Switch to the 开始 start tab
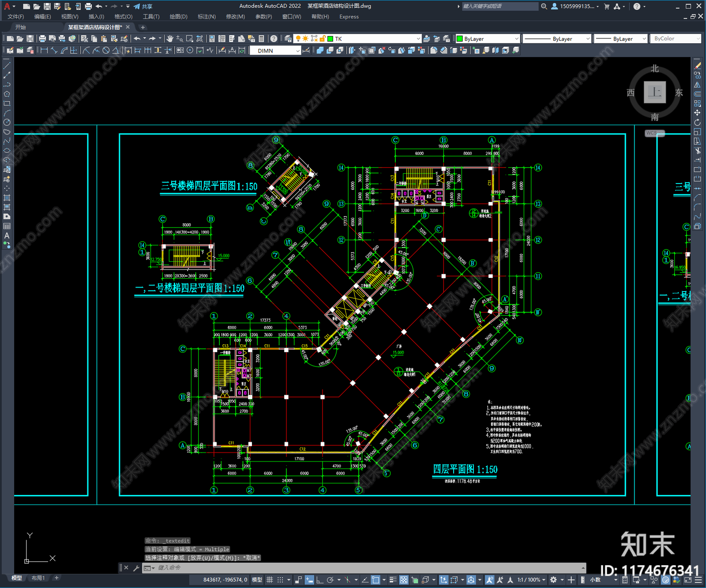 tap(21, 27)
